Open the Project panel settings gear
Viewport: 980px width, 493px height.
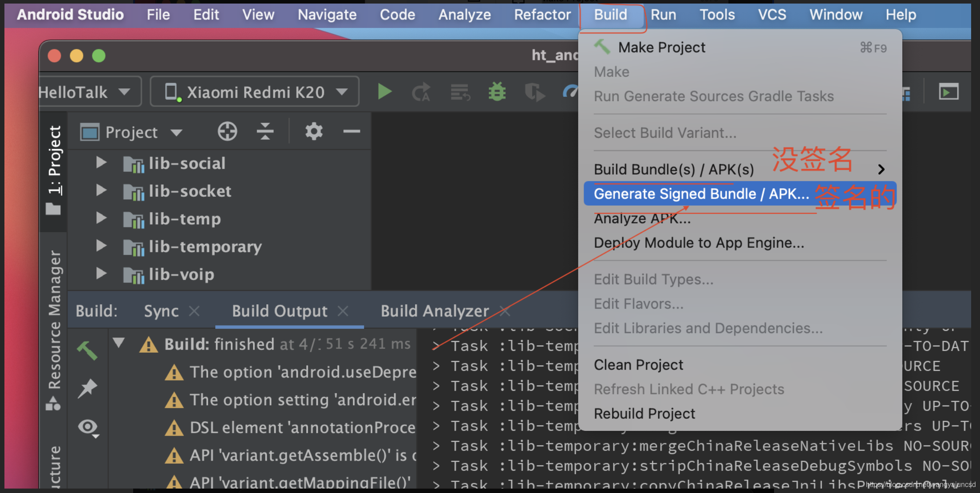(314, 131)
